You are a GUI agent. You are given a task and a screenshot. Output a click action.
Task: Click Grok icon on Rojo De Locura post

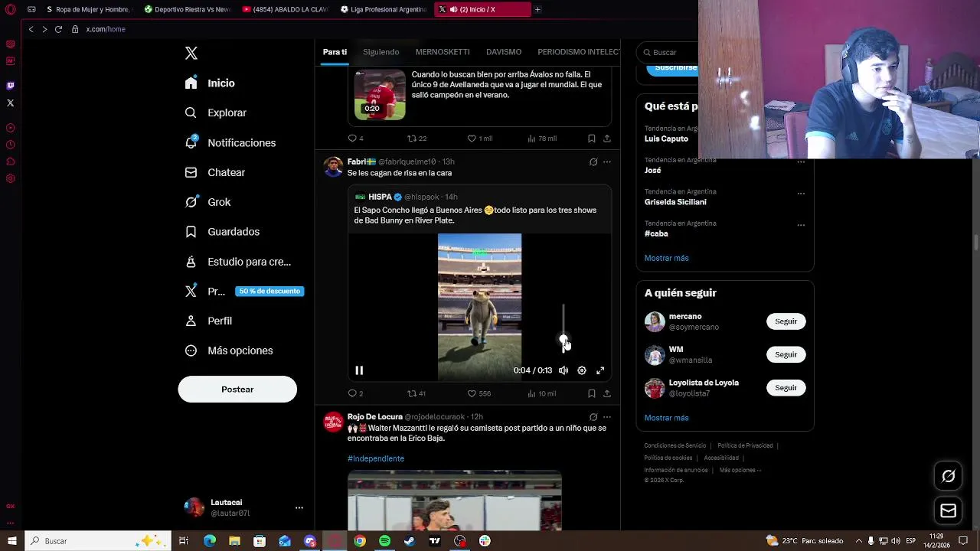pyautogui.click(x=593, y=417)
